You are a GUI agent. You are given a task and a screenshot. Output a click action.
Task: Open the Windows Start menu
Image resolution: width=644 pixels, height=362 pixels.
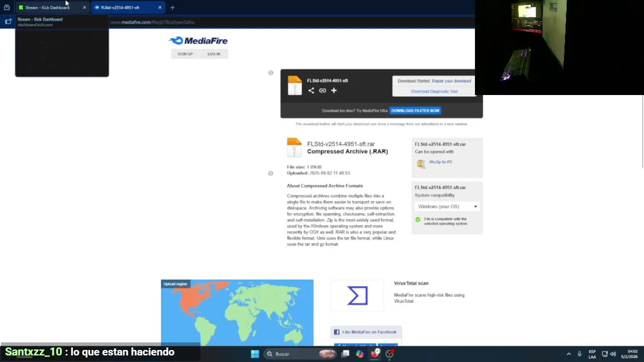click(255, 354)
